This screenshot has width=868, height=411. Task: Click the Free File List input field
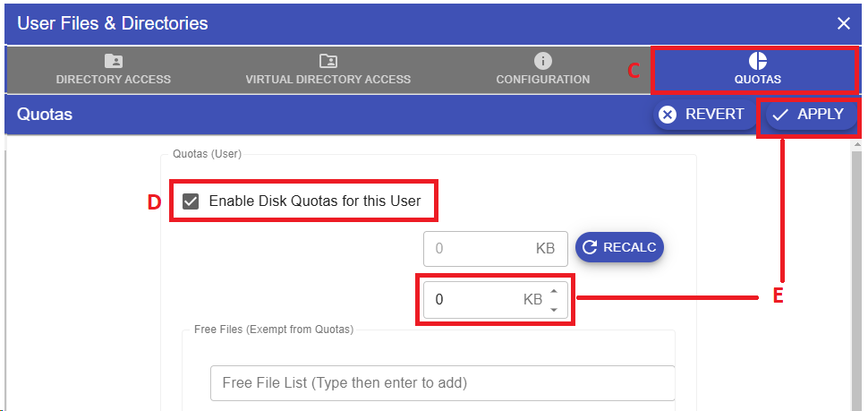[442, 382]
